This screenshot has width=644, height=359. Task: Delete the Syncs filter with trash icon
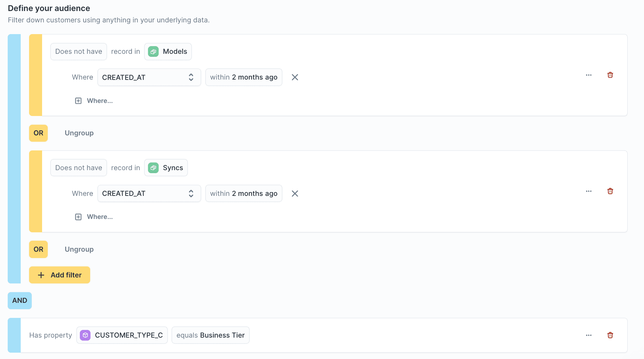610,191
